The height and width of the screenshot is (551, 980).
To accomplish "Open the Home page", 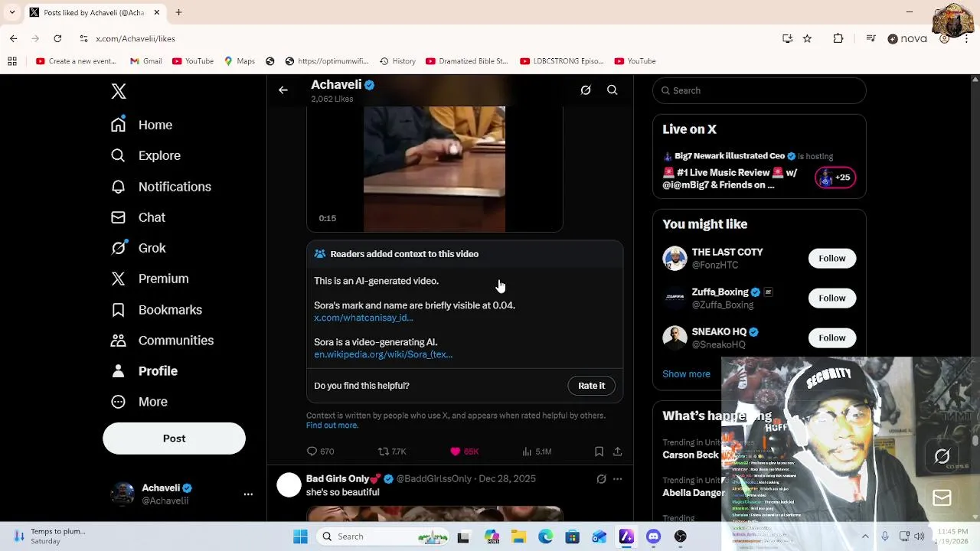I will (142, 125).
